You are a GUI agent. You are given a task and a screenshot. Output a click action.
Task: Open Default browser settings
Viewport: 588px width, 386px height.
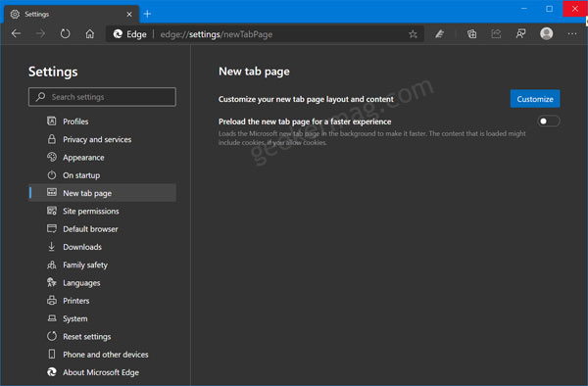tap(102, 229)
